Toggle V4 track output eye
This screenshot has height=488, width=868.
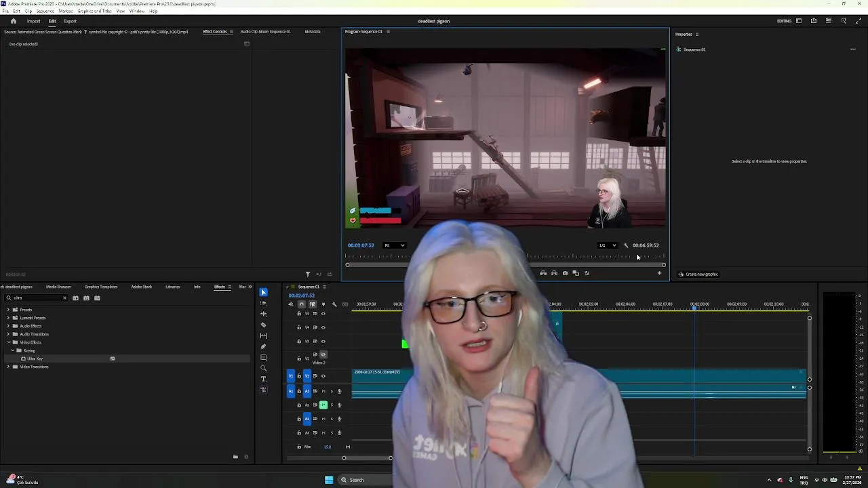click(323, 327)
